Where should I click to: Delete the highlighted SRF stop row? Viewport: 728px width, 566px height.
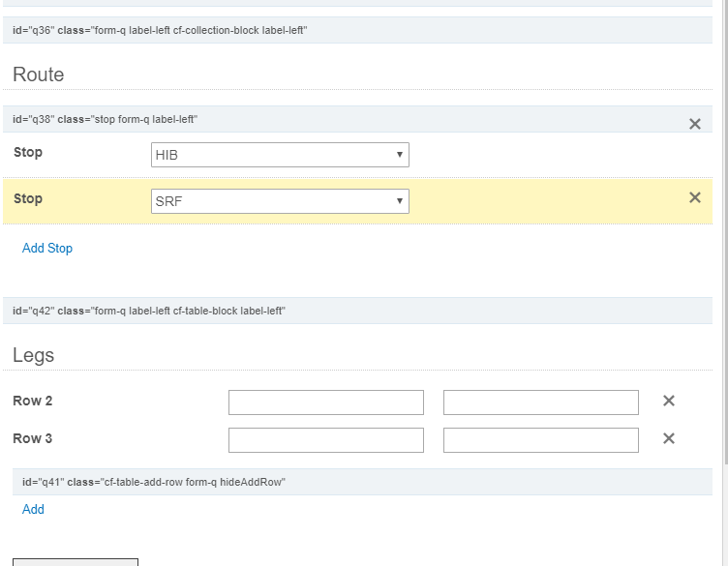[x=694, y=197]
